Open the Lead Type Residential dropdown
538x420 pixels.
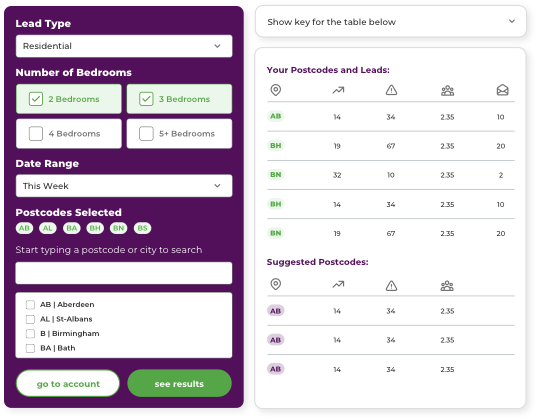(124, 46)
